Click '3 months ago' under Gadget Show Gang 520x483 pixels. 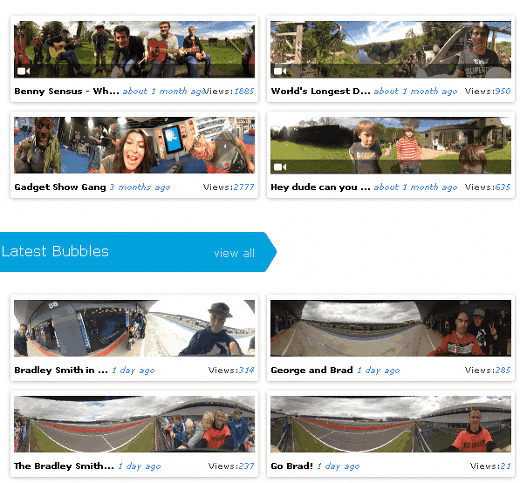[x=140, y=187]
